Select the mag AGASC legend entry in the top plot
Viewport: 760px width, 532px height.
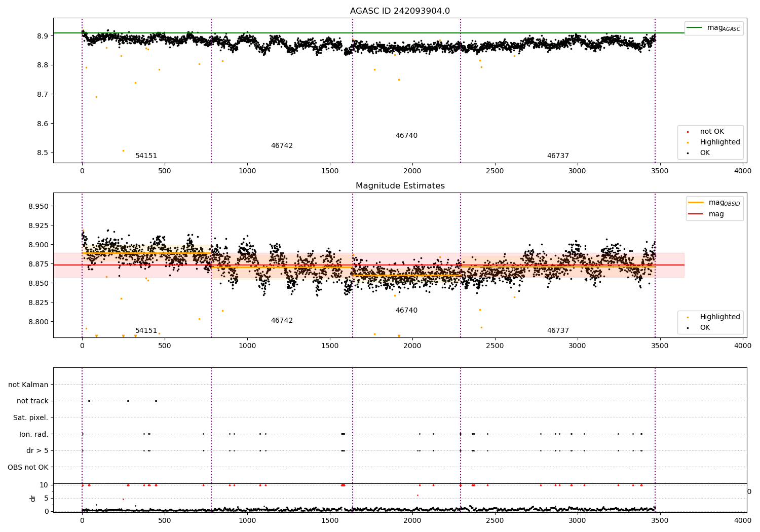click(x=714, y=28)
